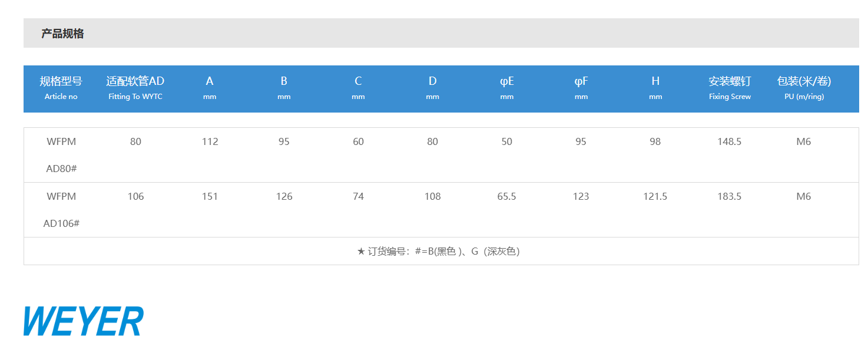The image size is (868, 353).
Task: Click the 183.5 value in second row
Action: (730, 196)
